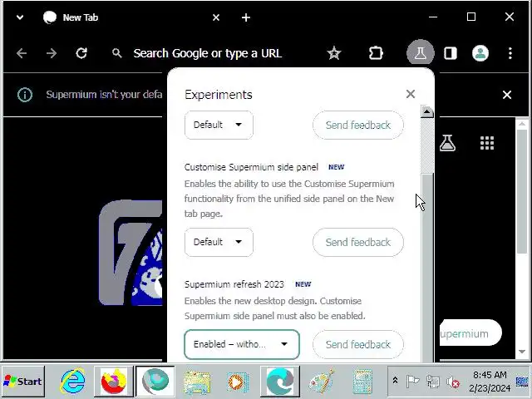
Task: Go forward to next page
Action: click(x=52, y=53)
